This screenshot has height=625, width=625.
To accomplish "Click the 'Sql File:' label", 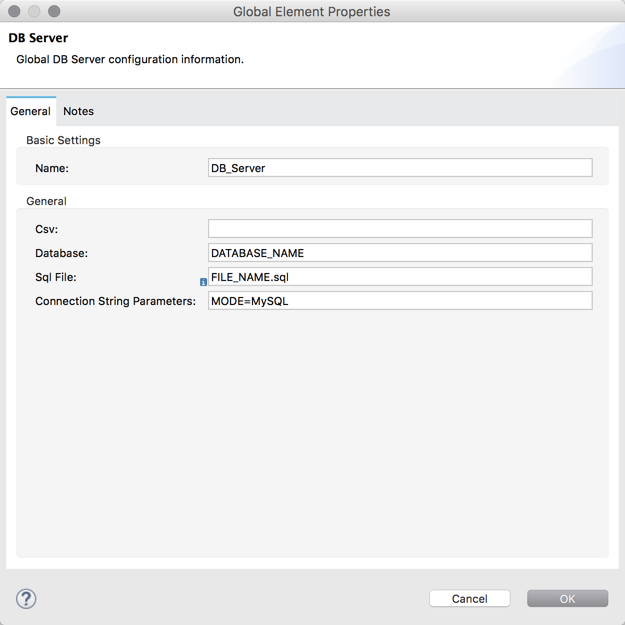I will click(56, 277).
